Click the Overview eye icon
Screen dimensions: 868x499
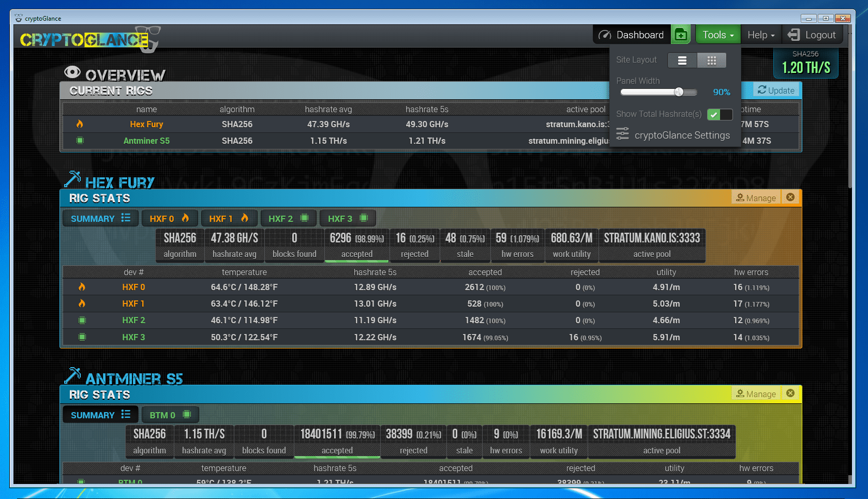point(72,72)
